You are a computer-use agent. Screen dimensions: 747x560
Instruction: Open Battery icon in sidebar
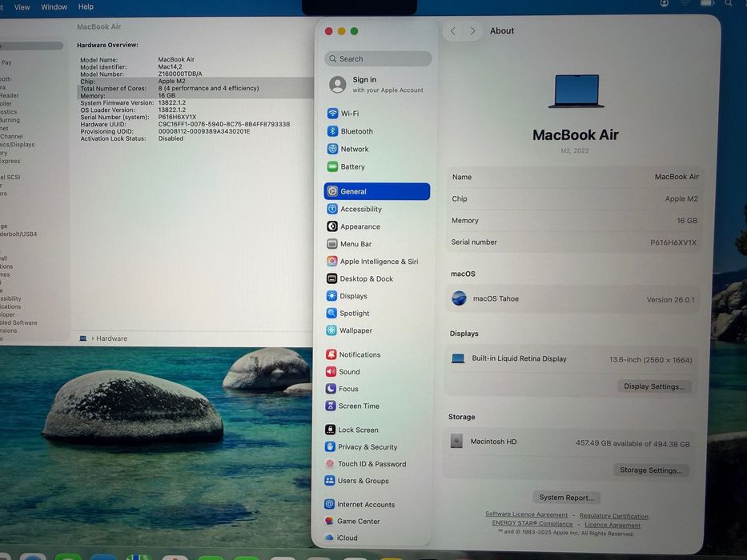pos(332,166)
